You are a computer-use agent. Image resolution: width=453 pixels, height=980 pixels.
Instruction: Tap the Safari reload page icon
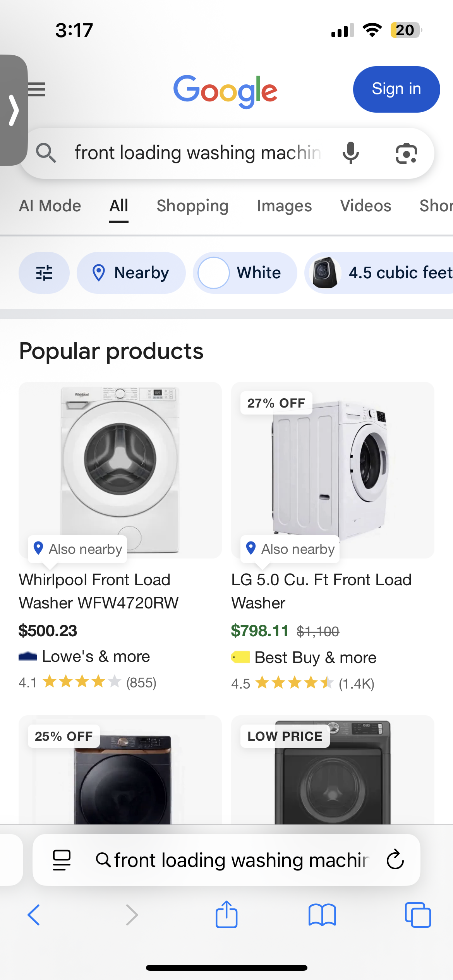395,860
